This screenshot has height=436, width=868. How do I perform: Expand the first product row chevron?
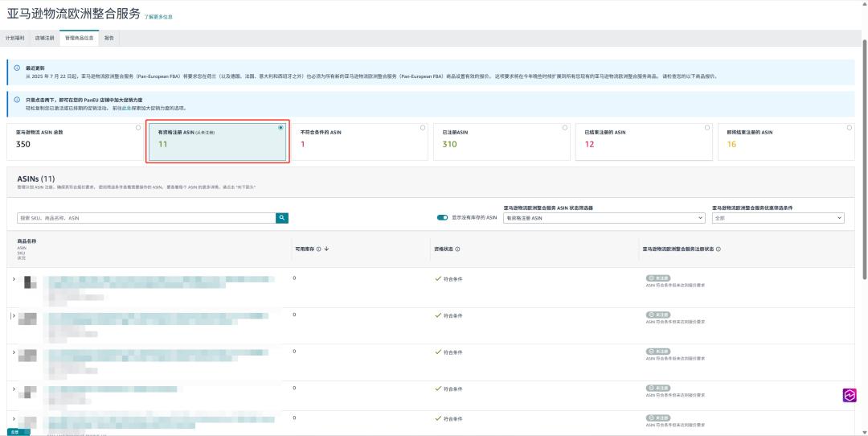[14, 279]
